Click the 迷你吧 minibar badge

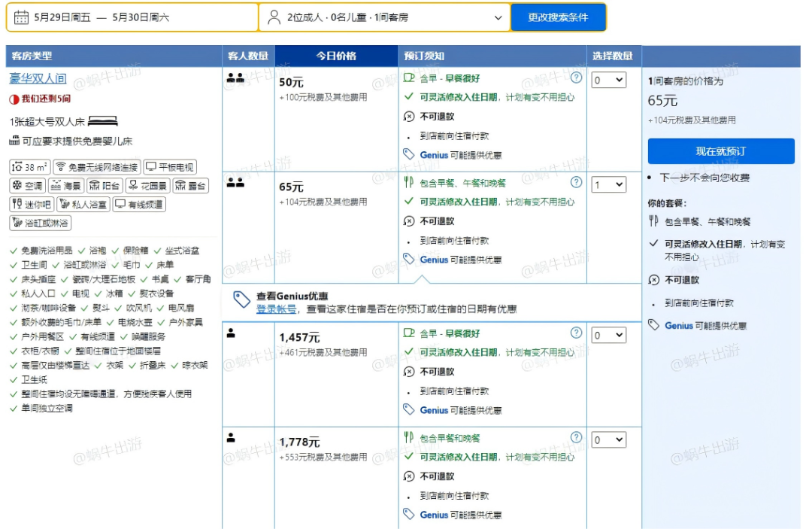point(32,204)
